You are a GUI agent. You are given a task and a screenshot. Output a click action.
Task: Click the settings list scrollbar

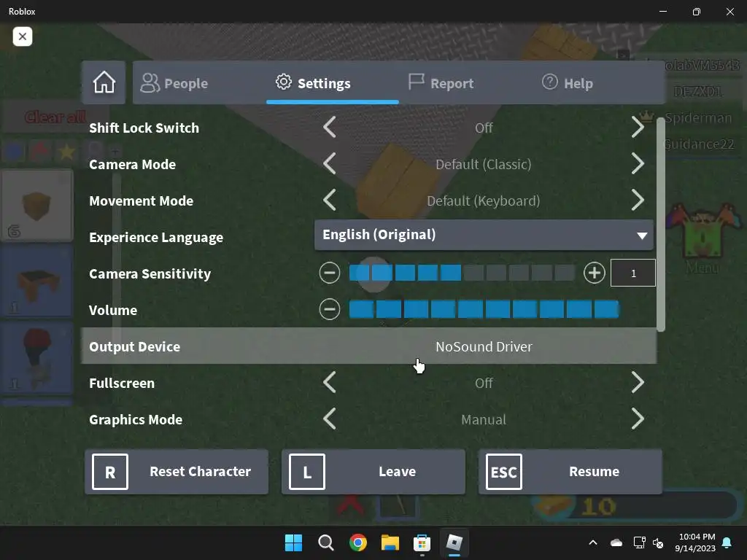point(661,225)
